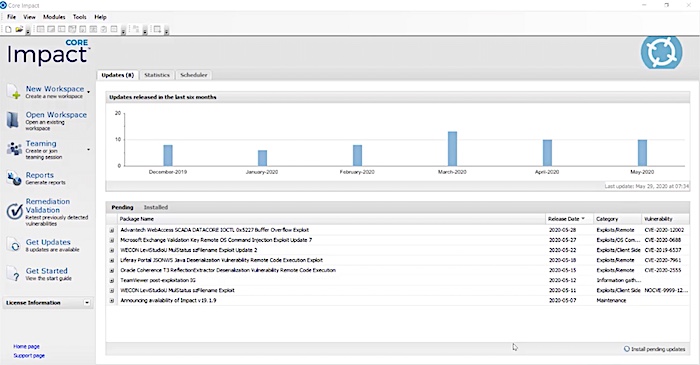Click the Core Impact title bar icon

coord(4,5)
